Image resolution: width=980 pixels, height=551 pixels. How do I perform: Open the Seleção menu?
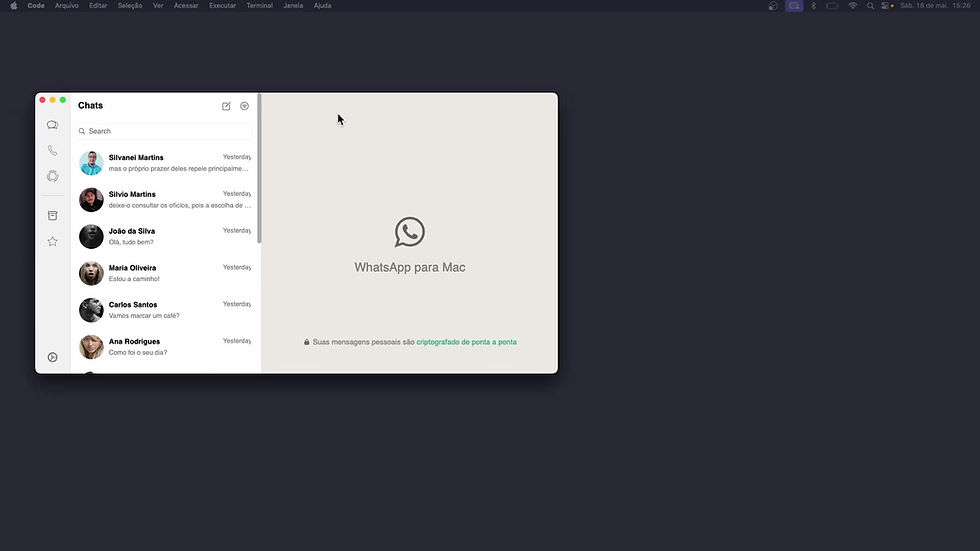pyautogui.click(x=130, y=6)
